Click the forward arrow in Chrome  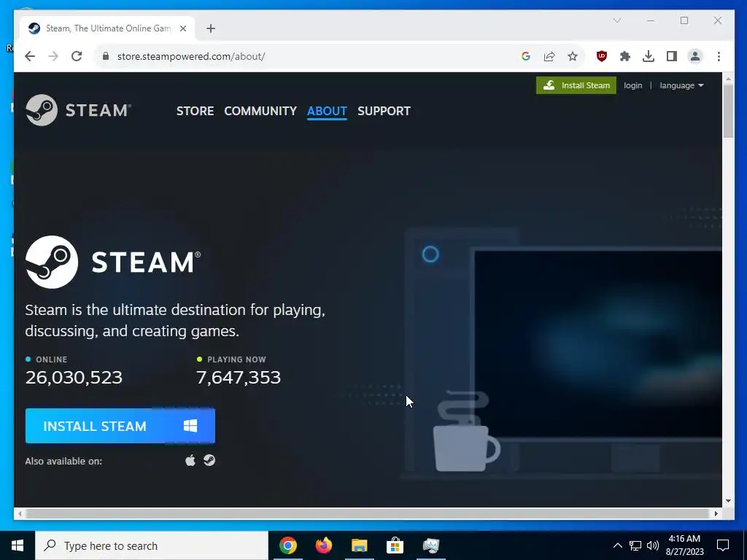tap(53, 56)
